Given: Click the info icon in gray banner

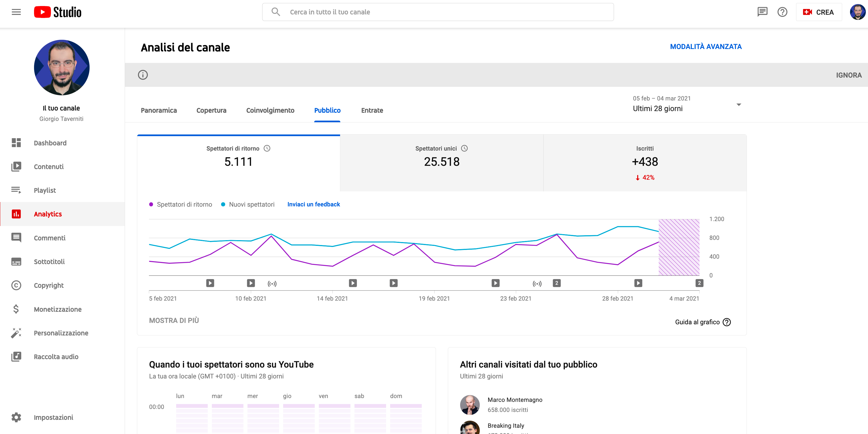Looking at the screenshot, I should pos(143,75).
